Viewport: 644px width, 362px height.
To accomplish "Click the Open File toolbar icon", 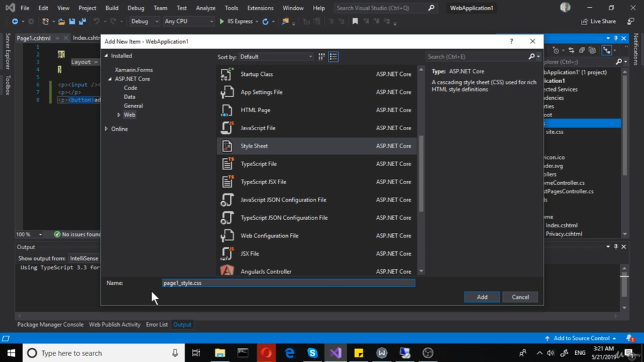I will (x=61, y=21).
